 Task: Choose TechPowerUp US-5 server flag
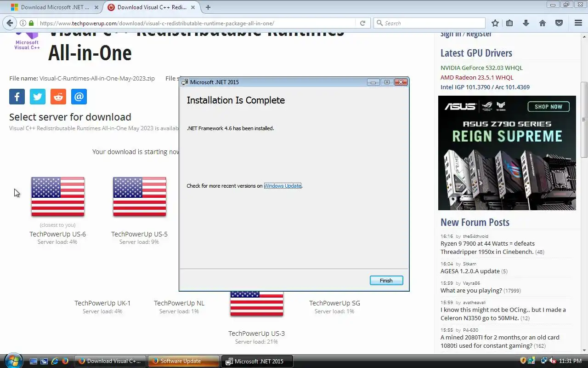tap(140, 196)
